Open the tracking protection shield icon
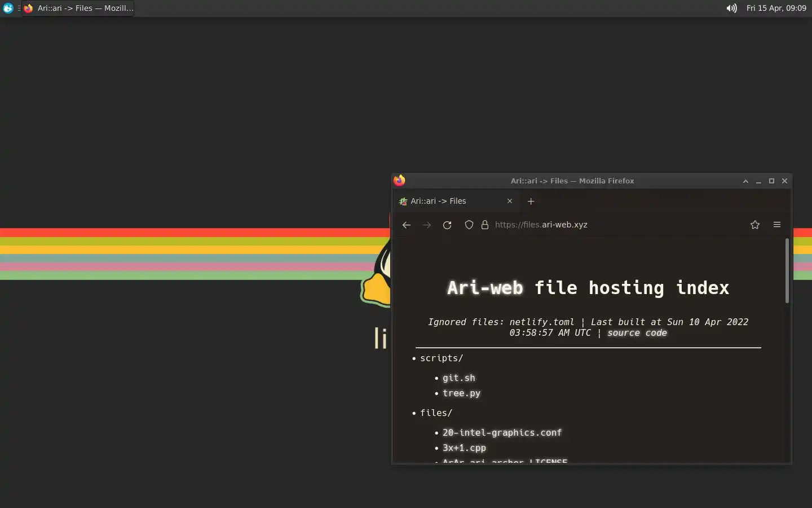This screenshot has width=812, height=508. tap(469, 225)
